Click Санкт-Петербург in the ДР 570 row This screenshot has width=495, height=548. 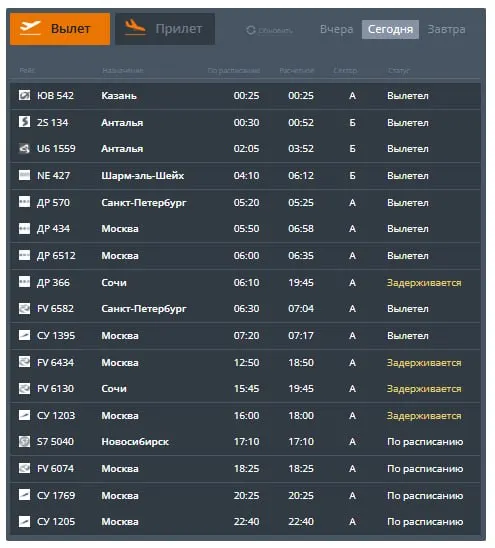pos(144,203)
